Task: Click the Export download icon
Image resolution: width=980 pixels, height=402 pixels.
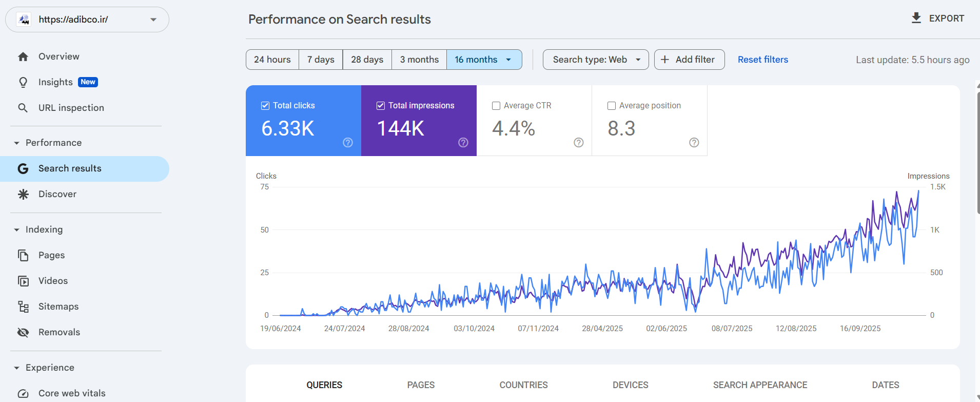Action: coord(916,18)
